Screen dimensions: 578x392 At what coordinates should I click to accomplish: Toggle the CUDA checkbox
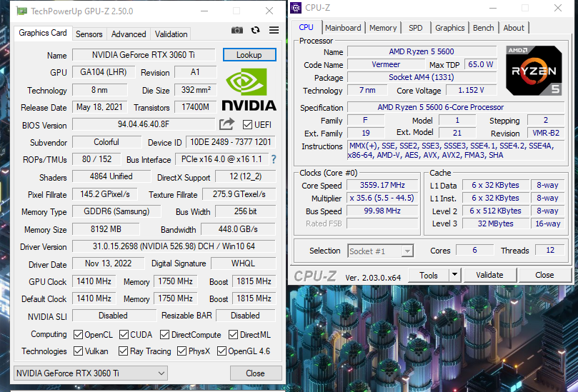point(124,335)
